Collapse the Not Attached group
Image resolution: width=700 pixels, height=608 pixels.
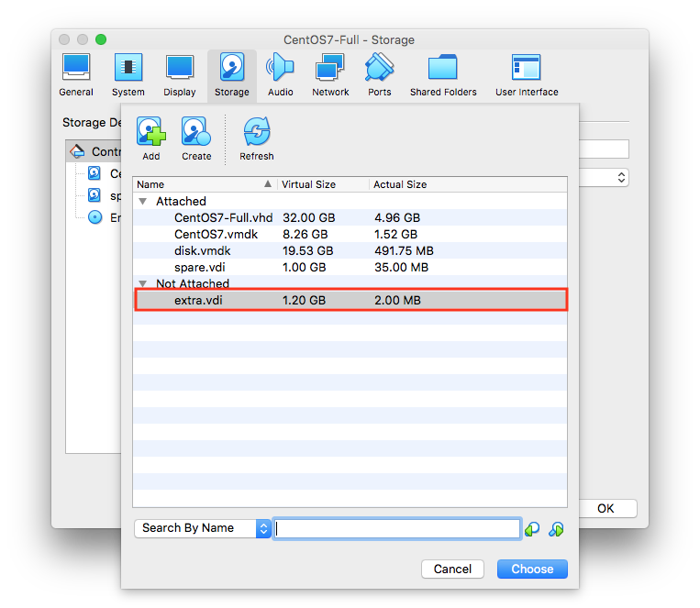coord(143,283)
